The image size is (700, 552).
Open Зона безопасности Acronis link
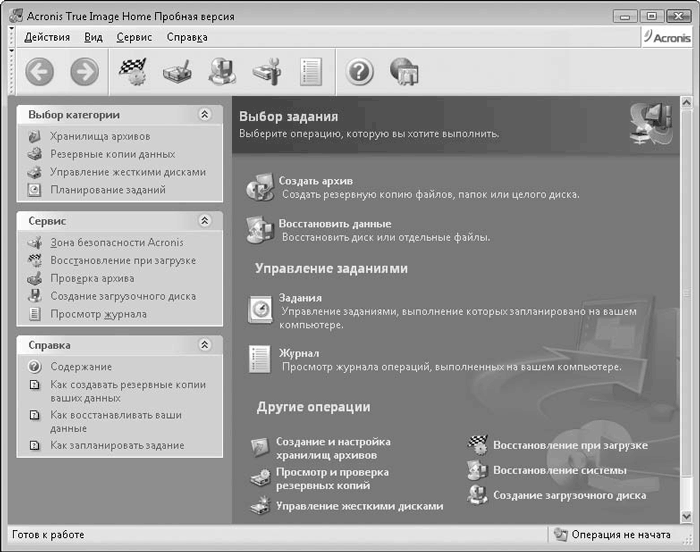tap(116, 242)
